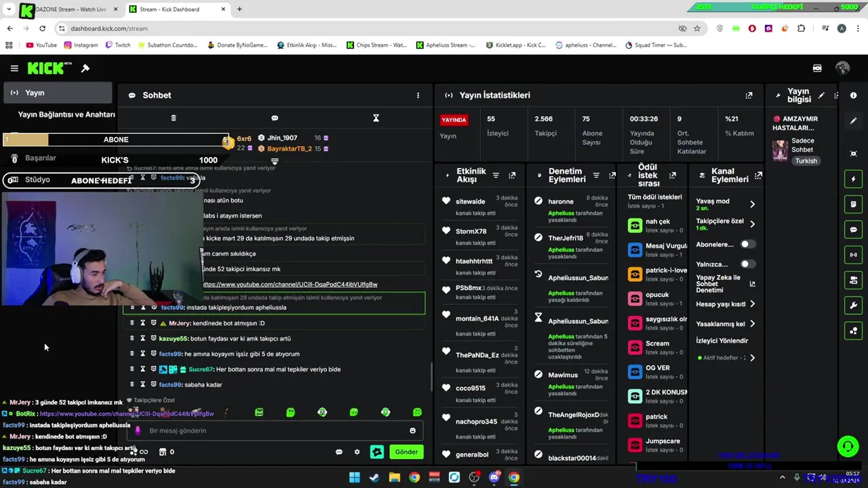Reload the page
Image resolution: width=868 pixels, height=488 pixels.
(42, 28)
